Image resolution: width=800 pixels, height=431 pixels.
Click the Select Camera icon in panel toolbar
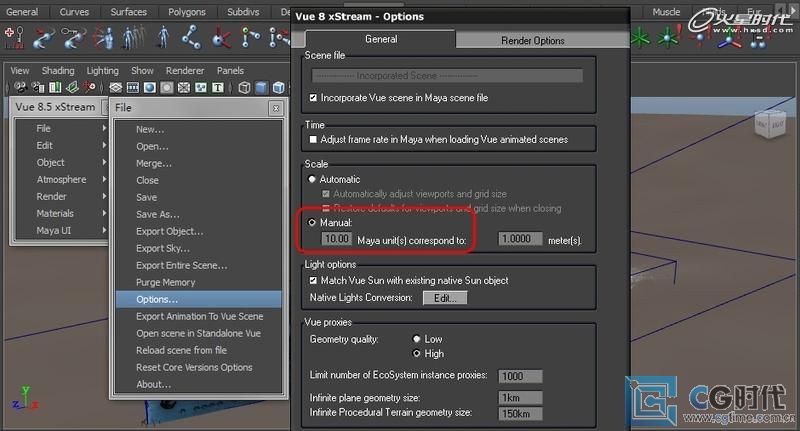tap(20, 88)
